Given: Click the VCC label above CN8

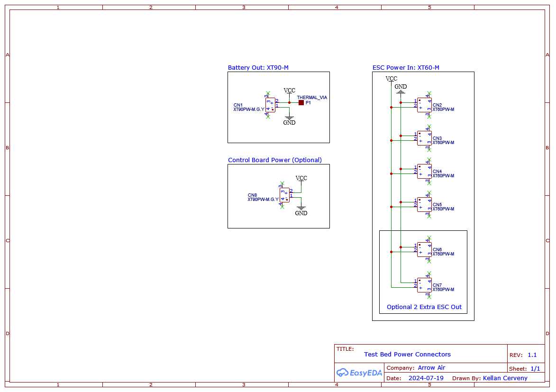Looking at the screenshot, I should 301,178.
